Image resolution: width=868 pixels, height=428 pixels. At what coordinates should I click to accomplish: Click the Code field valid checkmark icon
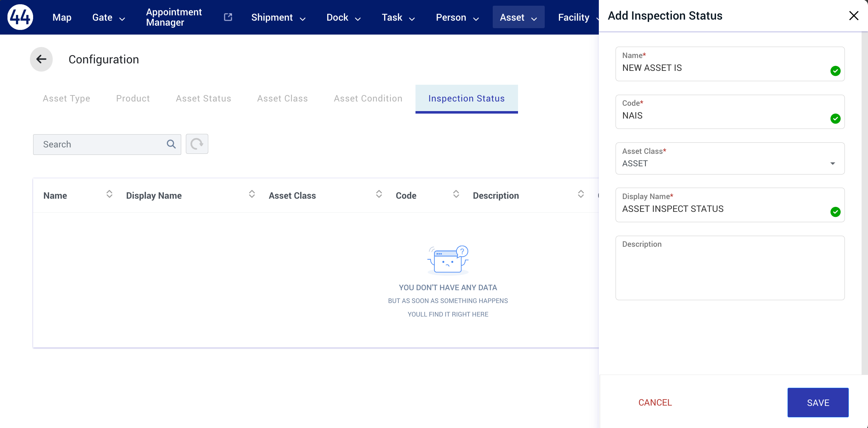tap(835, 119)
